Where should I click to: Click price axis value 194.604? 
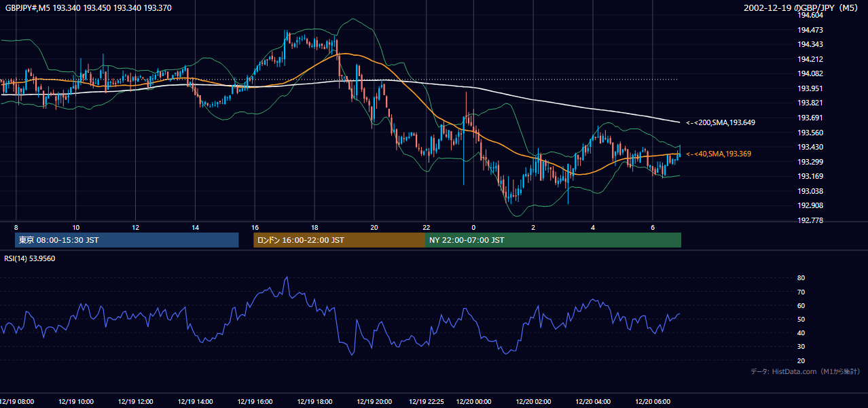click(x=810, y=15)
